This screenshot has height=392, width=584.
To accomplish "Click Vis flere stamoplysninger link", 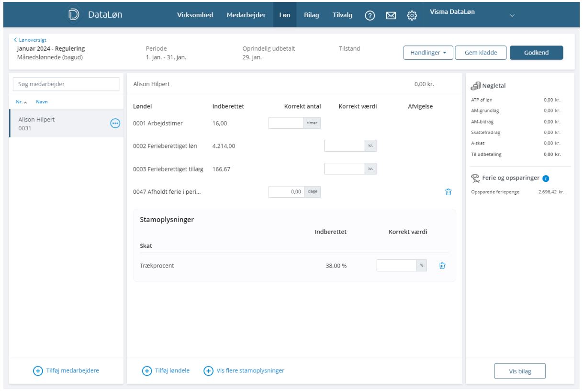I will pyautogui.click(x=251, y=370).
